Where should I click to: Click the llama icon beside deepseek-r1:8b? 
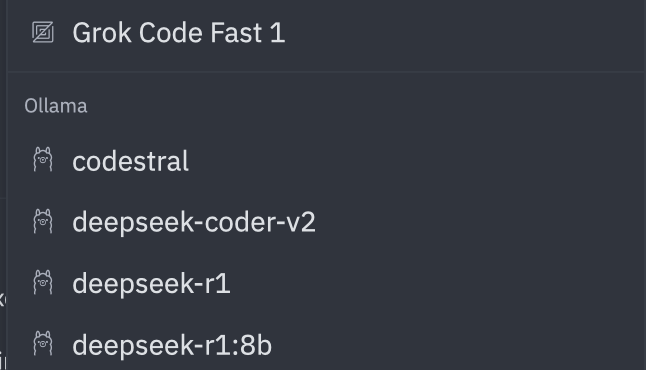(x=43, y=344)
